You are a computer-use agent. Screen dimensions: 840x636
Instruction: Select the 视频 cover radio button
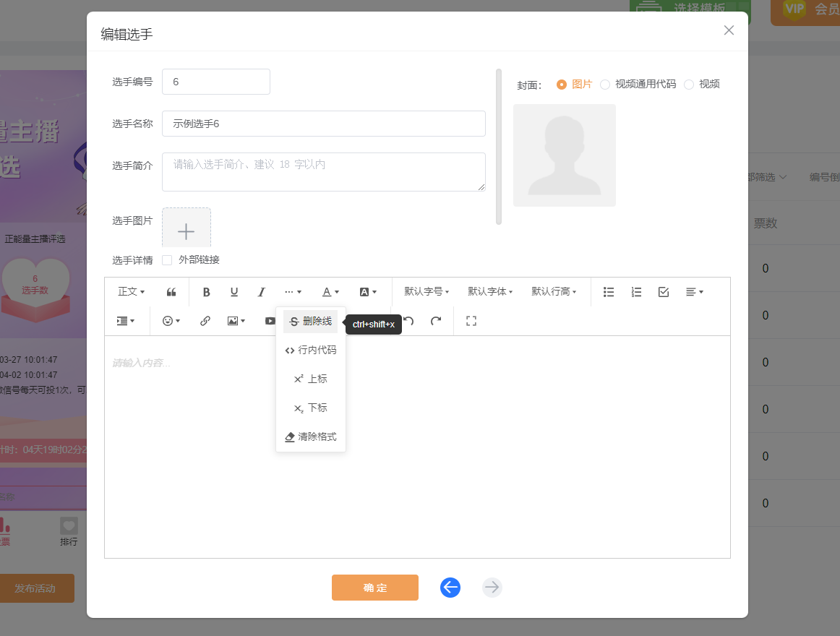click(x=689, y=85)
